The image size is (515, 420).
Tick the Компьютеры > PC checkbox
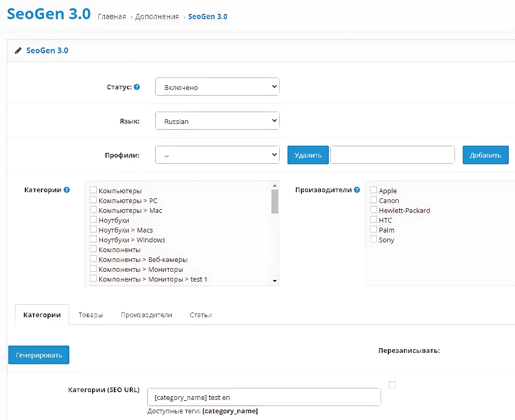[93, 200]
